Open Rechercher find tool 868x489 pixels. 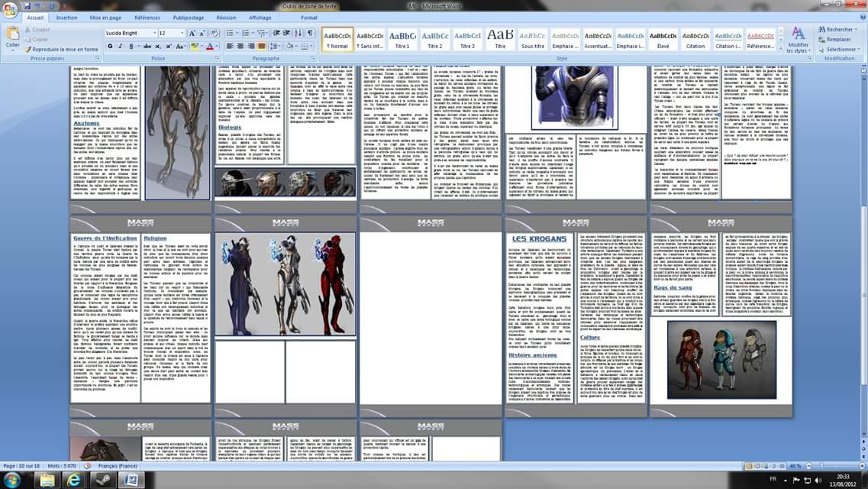click(x=837, y=29)
